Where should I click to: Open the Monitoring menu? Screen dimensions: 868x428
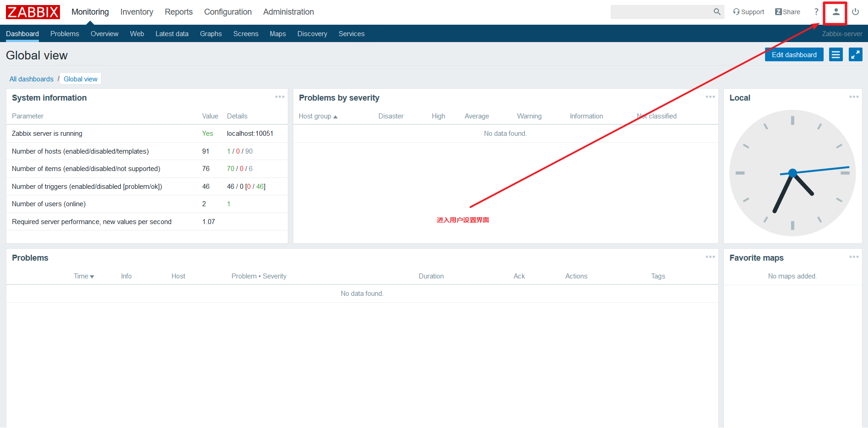[x=90, y=12]
